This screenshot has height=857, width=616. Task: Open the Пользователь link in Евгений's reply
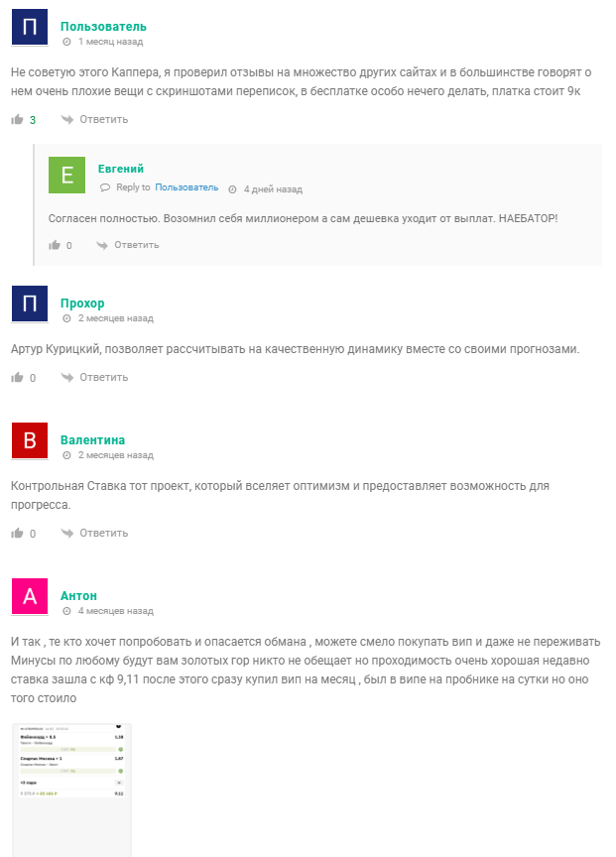tap(186, 187)
